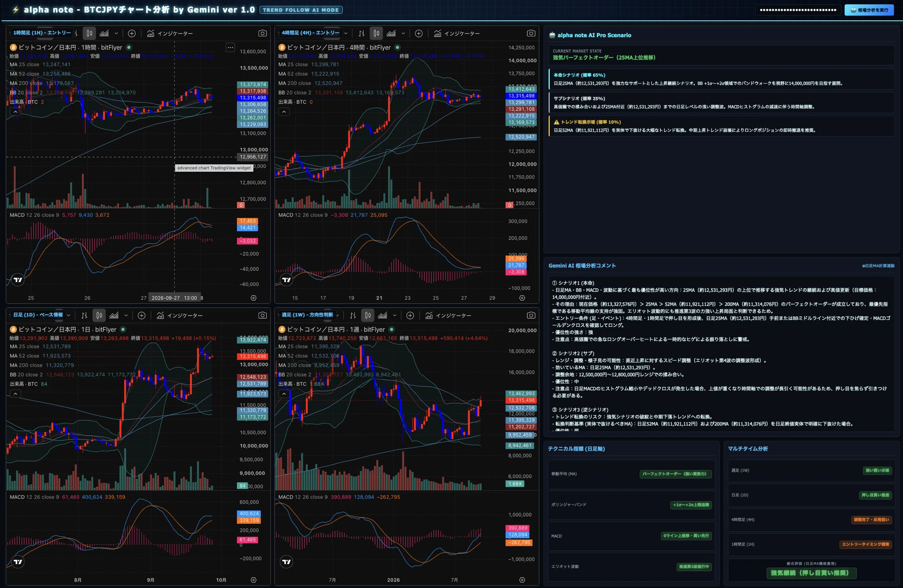Open chart settings gear in the 4H chart time axis

[522, 298]
